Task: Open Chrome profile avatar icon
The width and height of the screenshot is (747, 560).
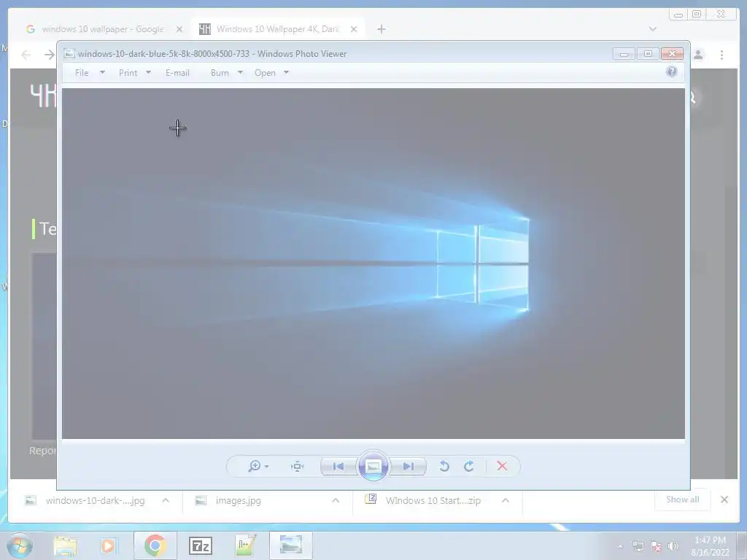Action: tap(698, 55)
